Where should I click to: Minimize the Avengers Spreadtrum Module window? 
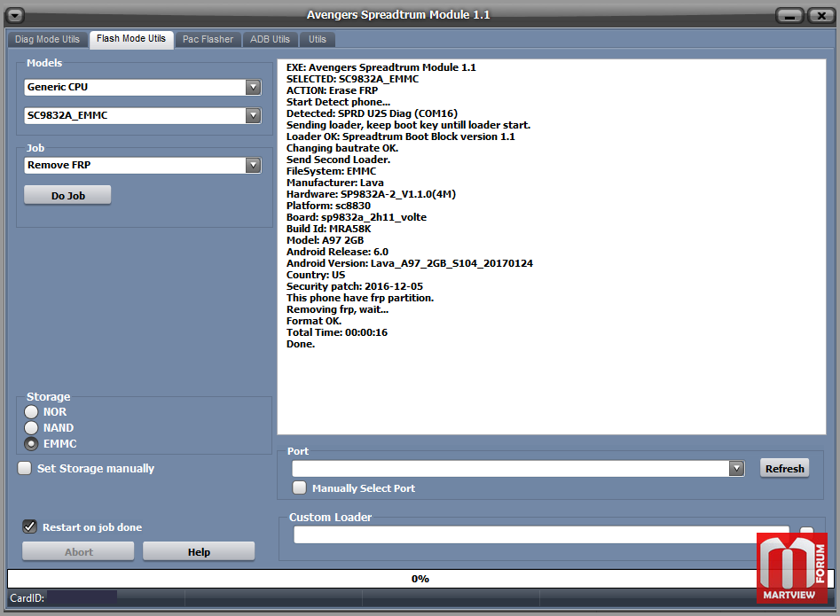789,16
